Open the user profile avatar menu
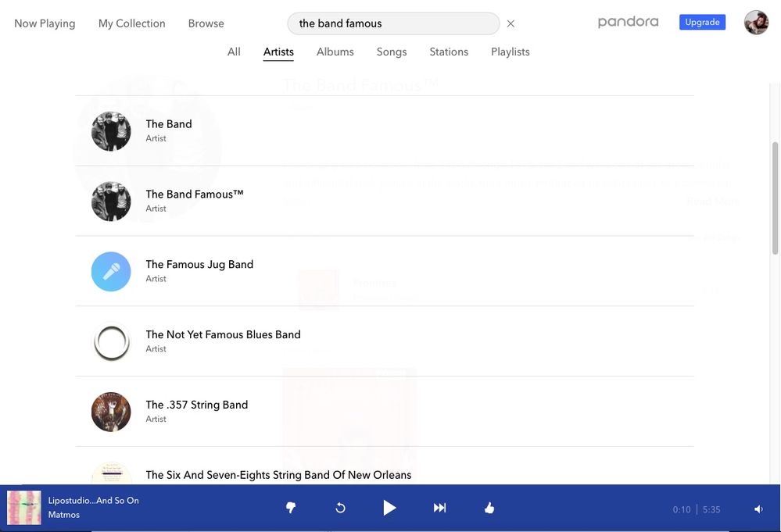 click(x=756, y=23)
